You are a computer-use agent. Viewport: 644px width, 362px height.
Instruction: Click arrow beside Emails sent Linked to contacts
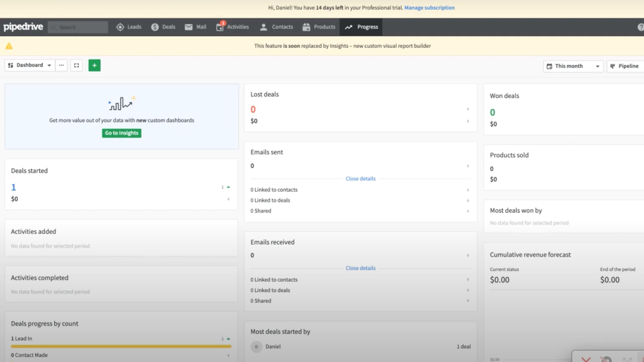click(468, 190)
